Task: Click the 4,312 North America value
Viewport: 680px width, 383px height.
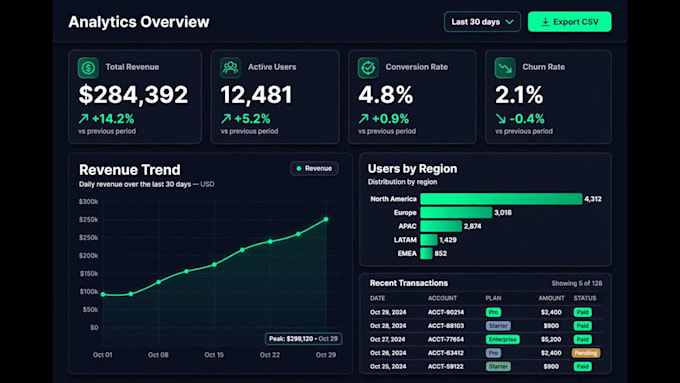Action: (x=593, y=199)
